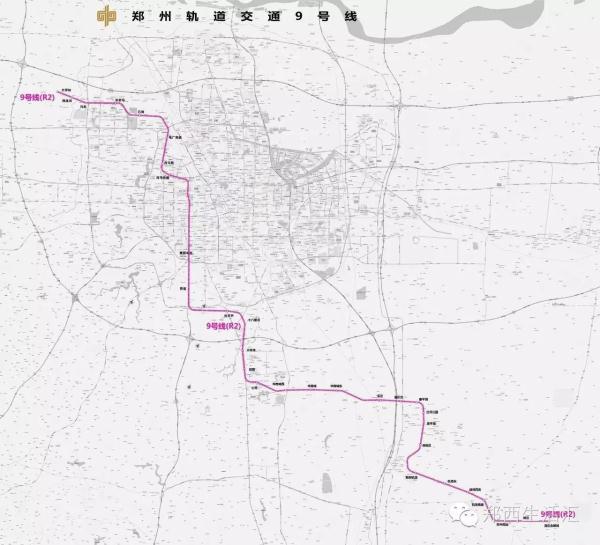Click the purple line corner beside the central 9号线(R2) label
Screen dimensions: 600x545
[x=240, y=318]
